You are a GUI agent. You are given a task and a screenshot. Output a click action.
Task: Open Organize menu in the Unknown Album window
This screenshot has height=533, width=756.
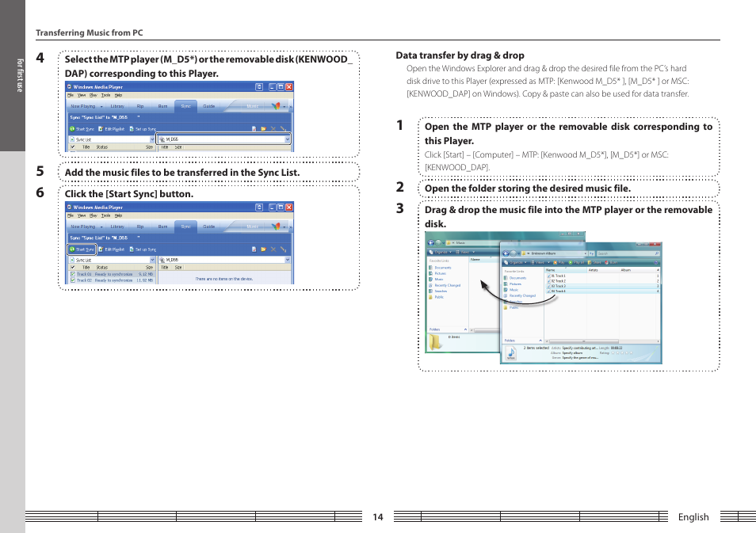tap(515, 263)
